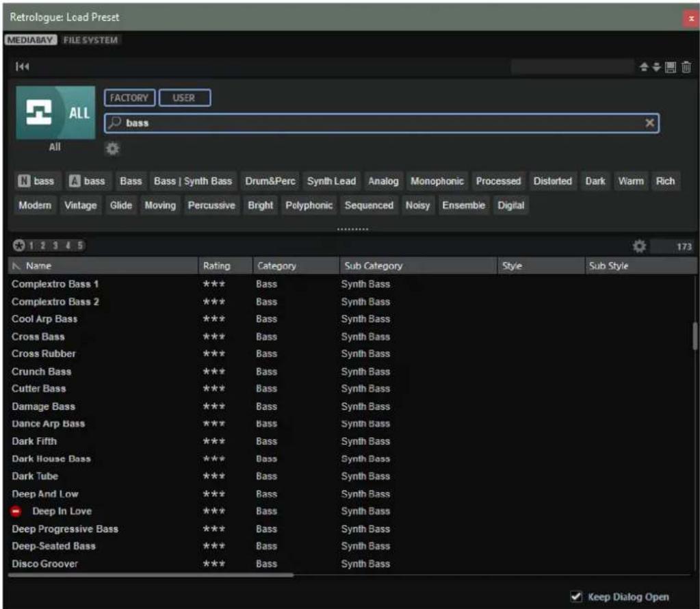
Task: Sort results by Sub Style column header
Action: 641,265
